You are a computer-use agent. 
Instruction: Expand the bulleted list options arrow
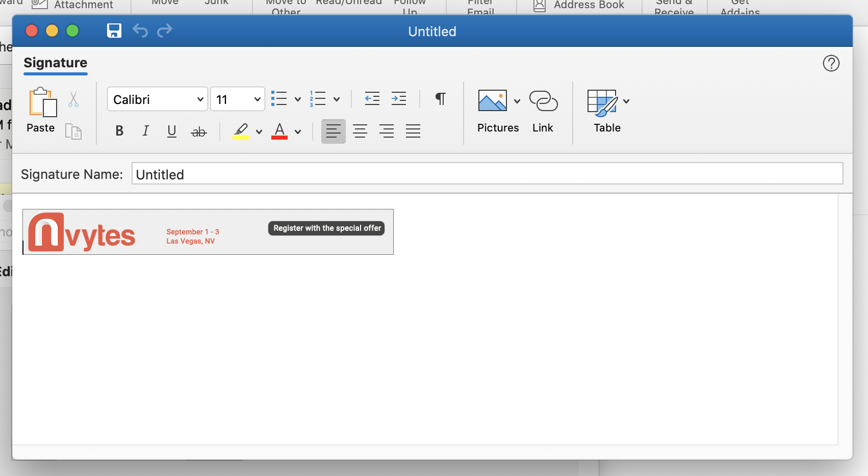coord(298,99)
